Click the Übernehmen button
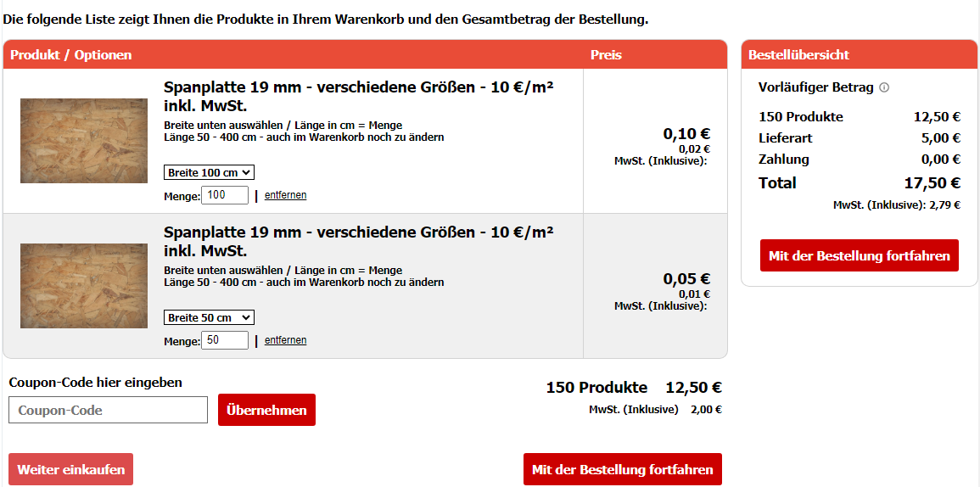This screenshot has height=487, width=980. (267, 410)
